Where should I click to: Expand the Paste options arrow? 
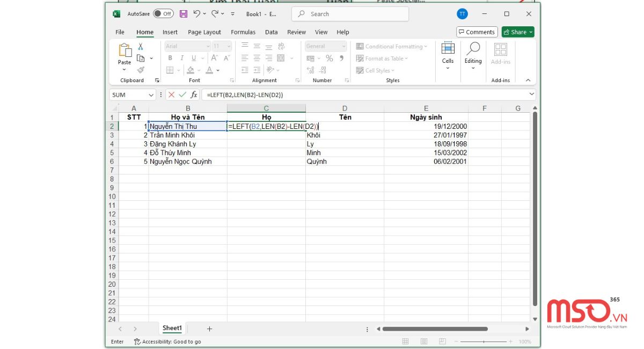(x=125, y=69)
